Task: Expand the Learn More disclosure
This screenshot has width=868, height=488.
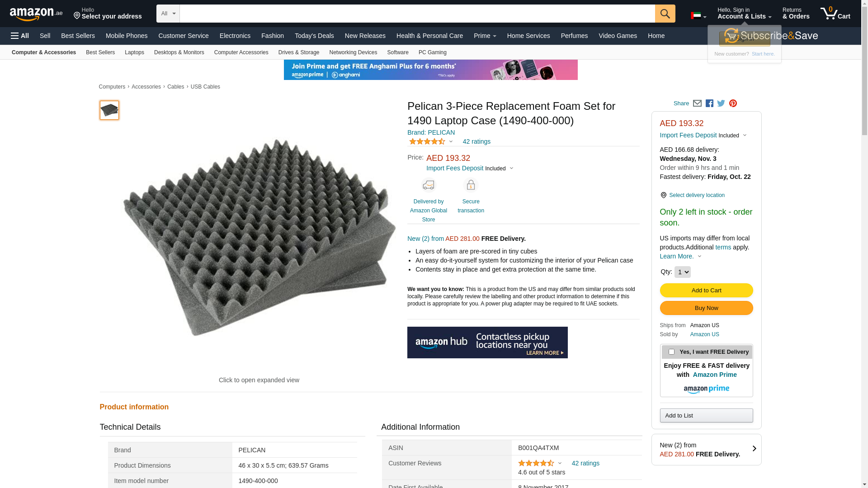Action: [680, 256]
